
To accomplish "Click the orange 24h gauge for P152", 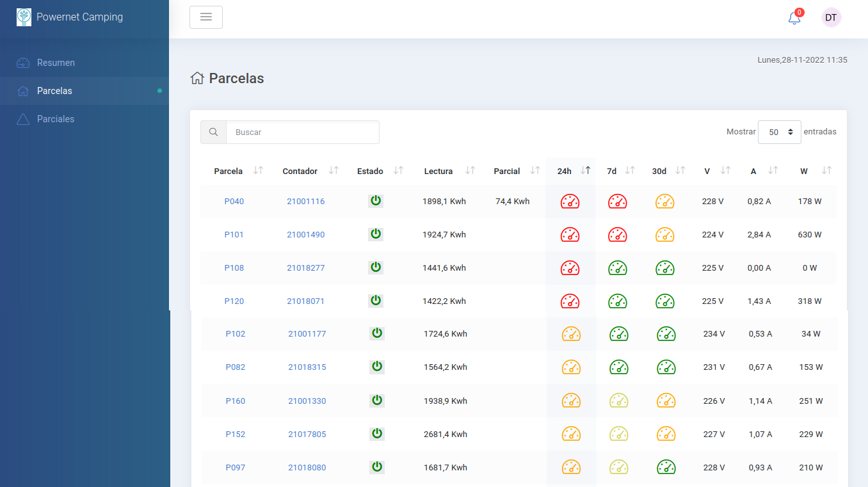I will [x=571, y=434].
